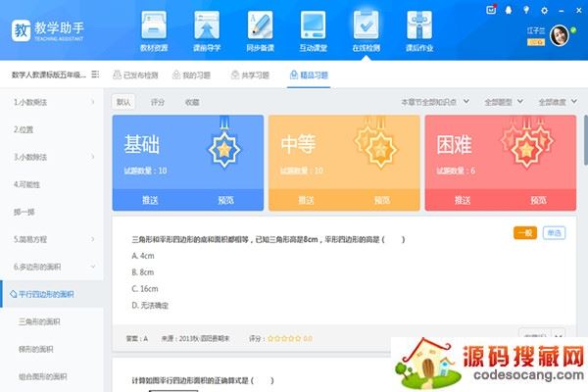588x392 pixels.
Task: Click 预览 on the 困难 card
Action: (538, 200)
